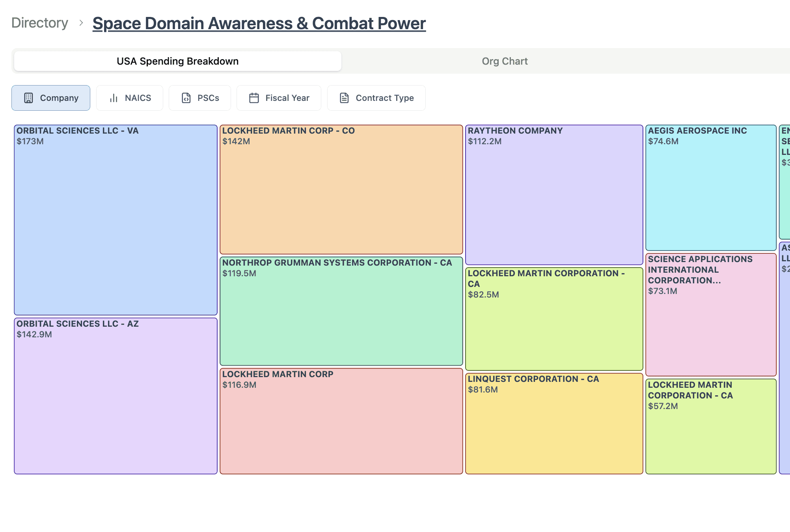Open the Directory breadcrumb link
790x532 pixels.
[x=40, y=23]
